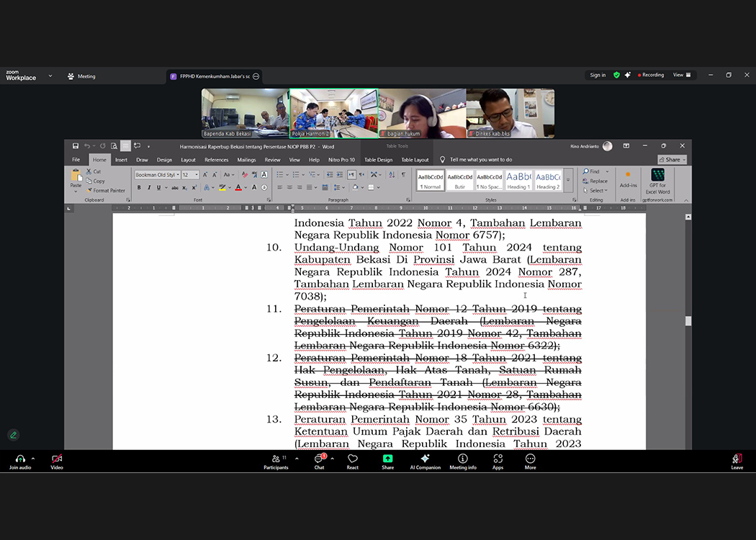Image resolution: width=756 pixels, height=540 pixels.
Task: Expand the Participants options arrow
Action: [x=297, y=458]
